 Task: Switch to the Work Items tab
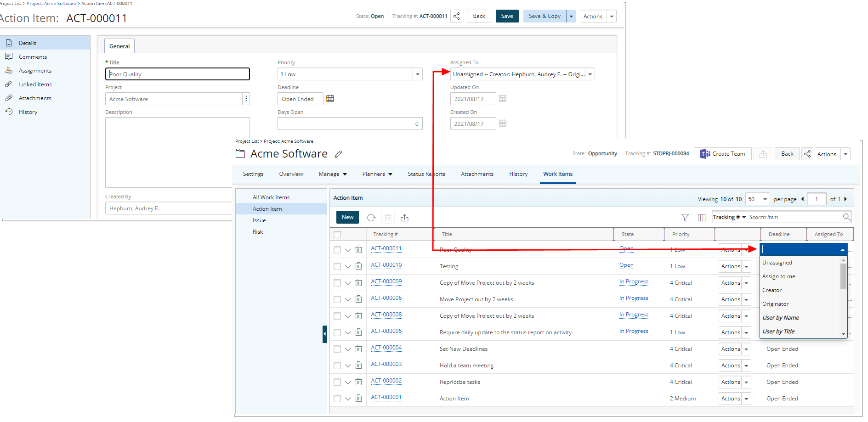click(x=557, y=174)
